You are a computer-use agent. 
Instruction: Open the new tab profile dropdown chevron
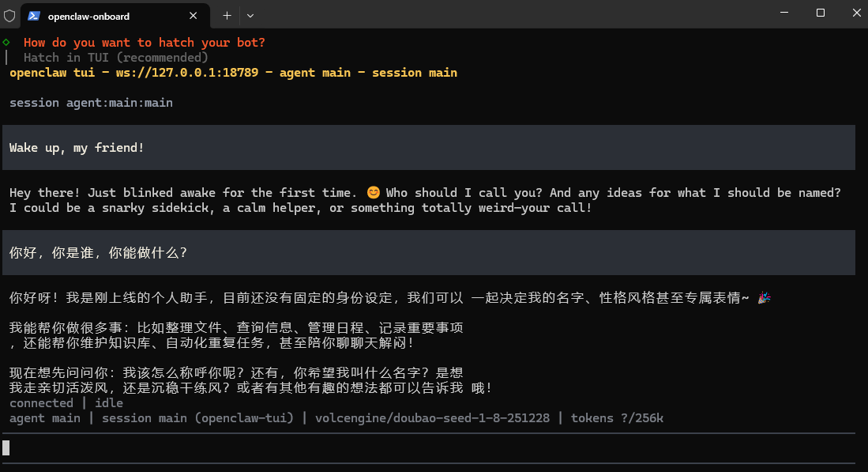(250, 15)
